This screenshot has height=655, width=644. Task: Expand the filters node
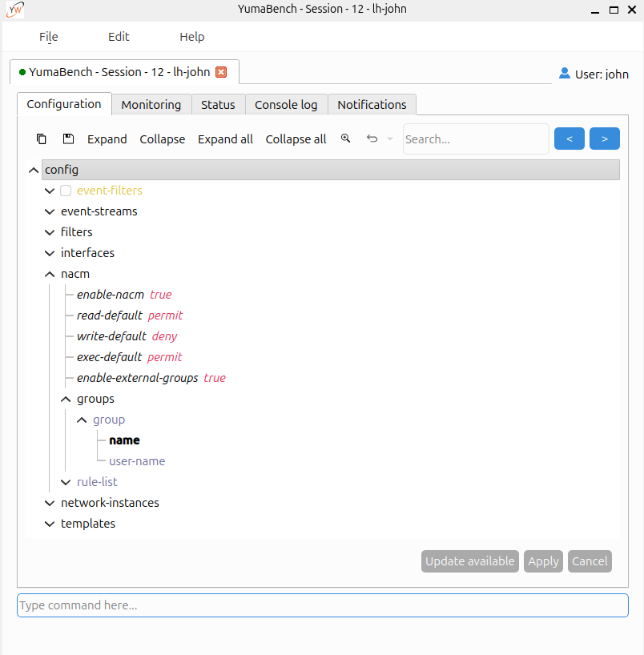coord(50,232)
